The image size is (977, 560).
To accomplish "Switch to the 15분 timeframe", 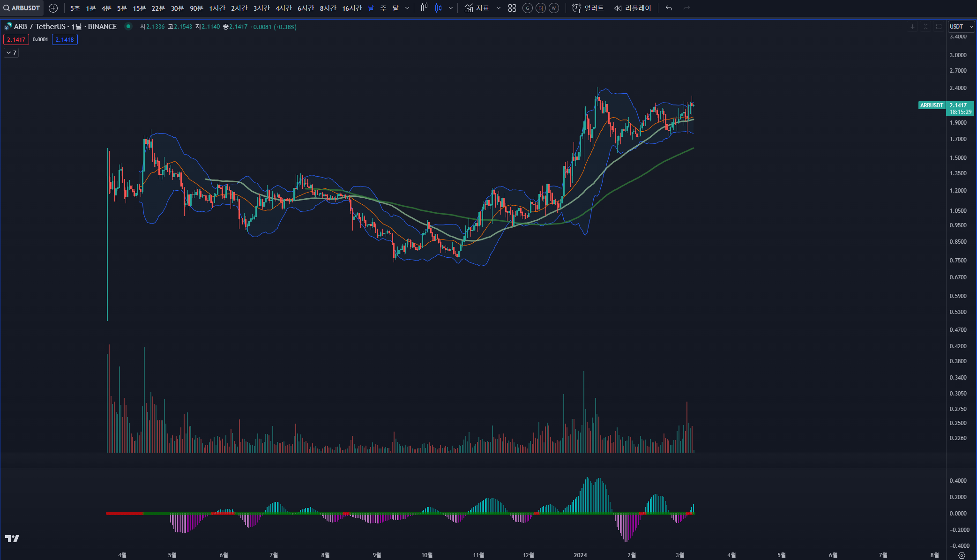I will pos(139,8).
